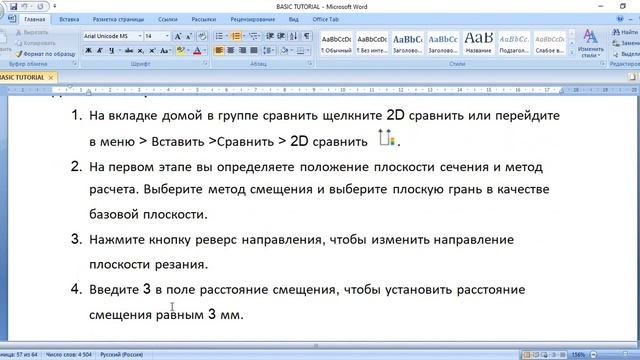The width and height of the screenshot is (640, 360).
Task: Click Cut (Вырезать) in clipboard group
Action: [x=32, y=32]
